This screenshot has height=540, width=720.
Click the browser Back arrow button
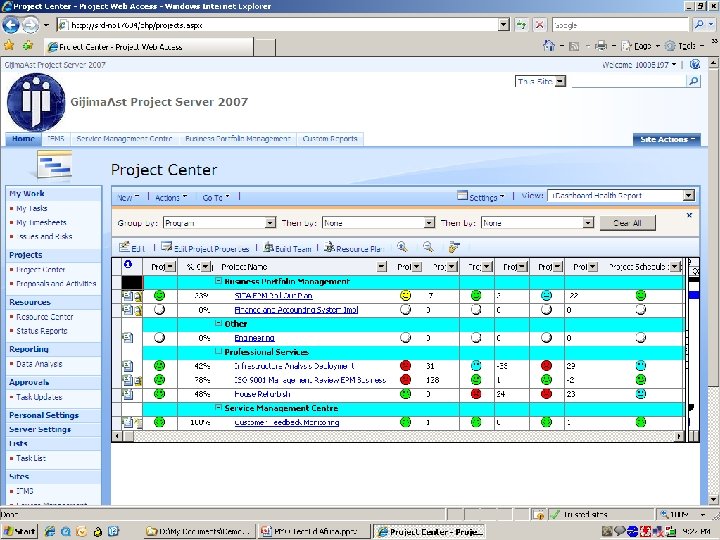pyautogui.click(x=11, y=25)
